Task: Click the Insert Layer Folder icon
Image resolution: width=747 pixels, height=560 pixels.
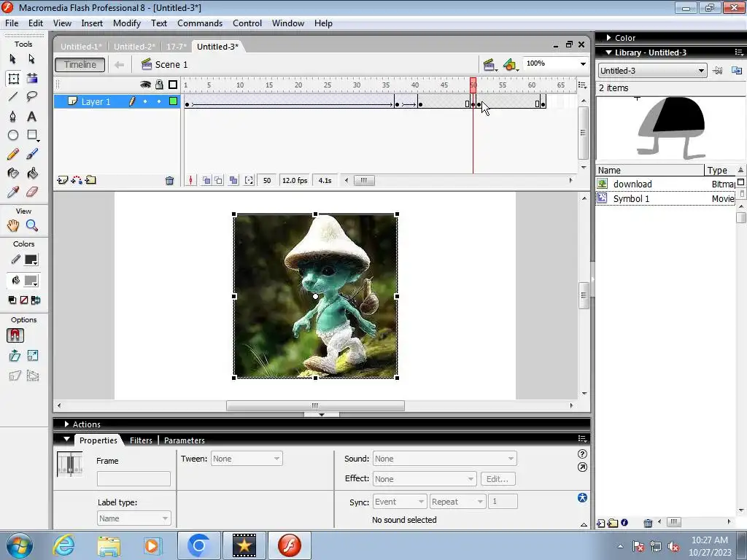Action: 90,181
